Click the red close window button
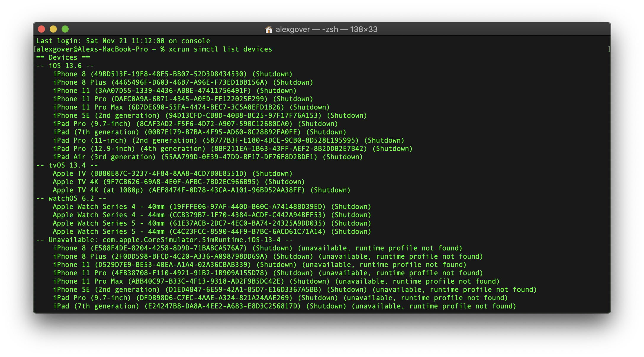Viewport: 644px width, 357px height. pos(42,29)
